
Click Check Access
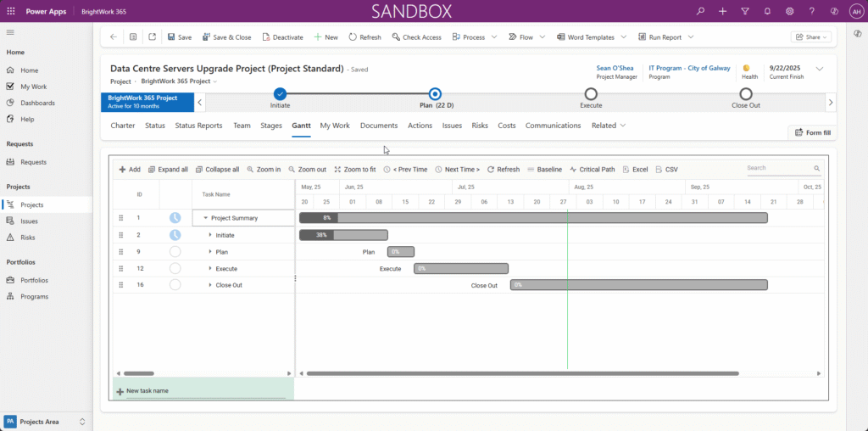(416, 37)
